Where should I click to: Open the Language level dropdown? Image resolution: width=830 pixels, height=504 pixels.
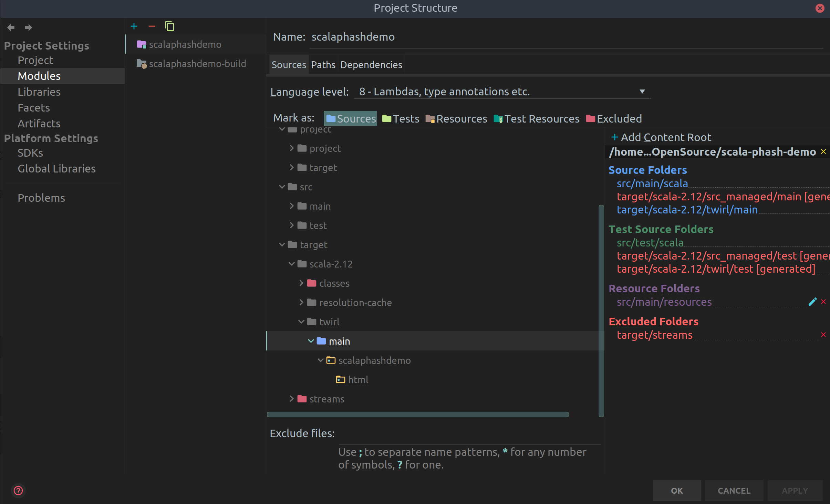(502, 92)
